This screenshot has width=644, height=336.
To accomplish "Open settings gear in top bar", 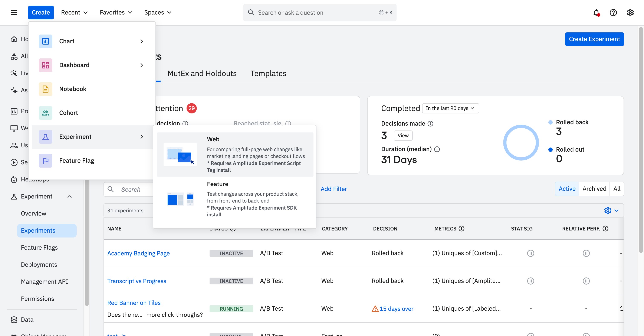I will click(630, 13).
